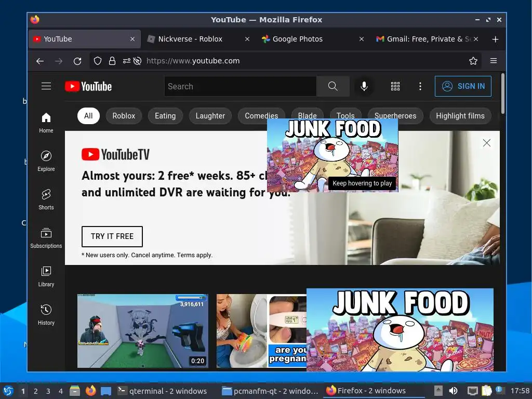Select the Roblox filter chip
Image resolution: width=532 pixels, height=399 pixels.
(124, 116)
